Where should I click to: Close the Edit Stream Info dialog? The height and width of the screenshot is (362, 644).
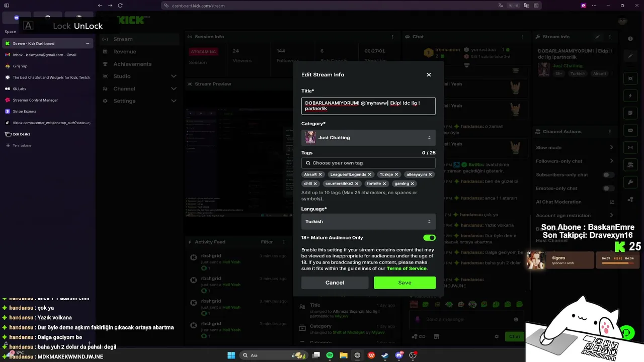point(429,74)
